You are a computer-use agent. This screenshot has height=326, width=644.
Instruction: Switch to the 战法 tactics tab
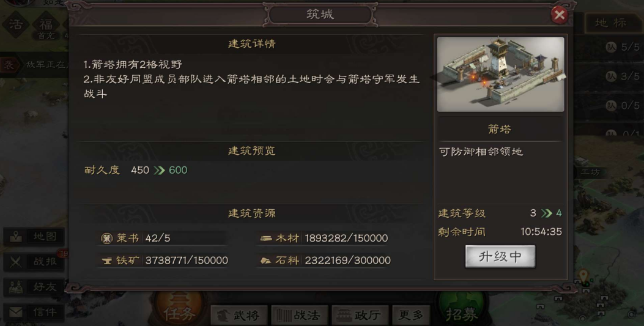[x=300, y=316]
